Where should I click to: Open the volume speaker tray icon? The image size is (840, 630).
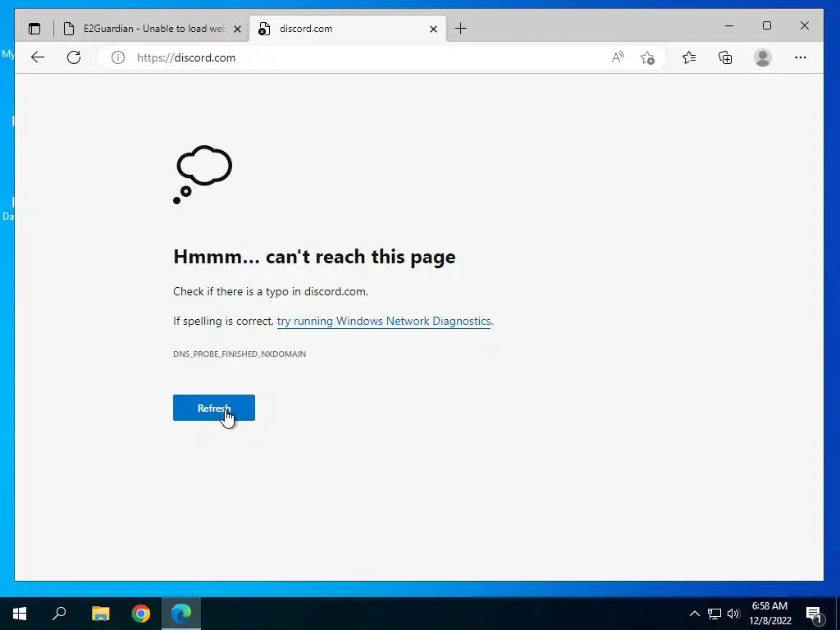pos(733,614)
